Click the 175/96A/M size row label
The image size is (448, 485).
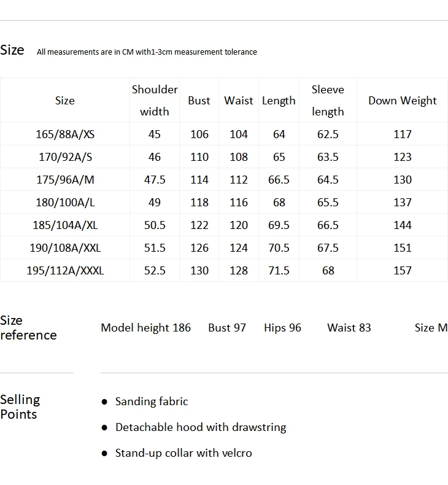pyautogui.click(x=65, y=180)
